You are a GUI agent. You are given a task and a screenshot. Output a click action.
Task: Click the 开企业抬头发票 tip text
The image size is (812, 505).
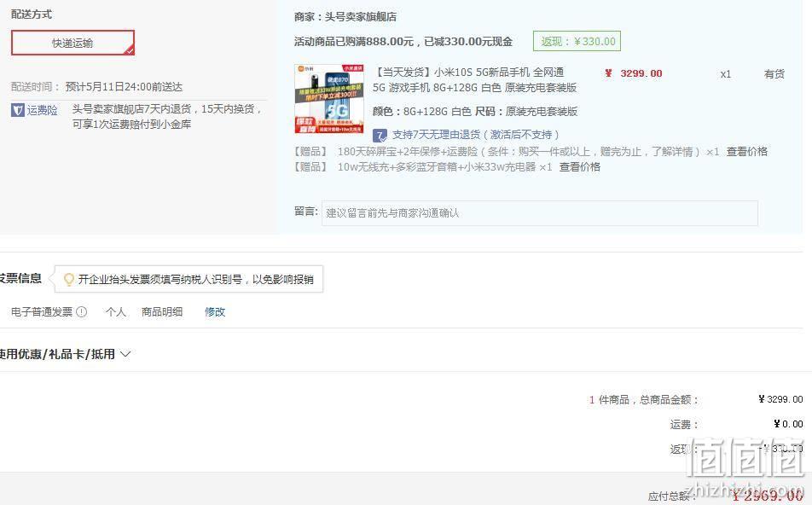point(196,280)
